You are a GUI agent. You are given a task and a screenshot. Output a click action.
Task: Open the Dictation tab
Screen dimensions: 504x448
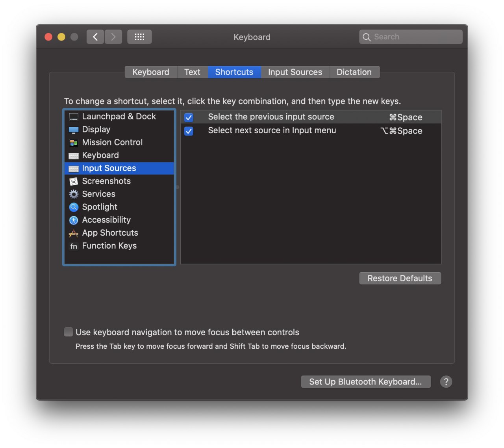354,72
